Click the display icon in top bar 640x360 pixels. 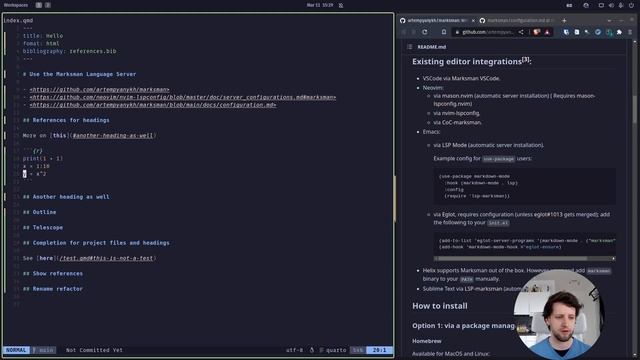click(601, 5)
